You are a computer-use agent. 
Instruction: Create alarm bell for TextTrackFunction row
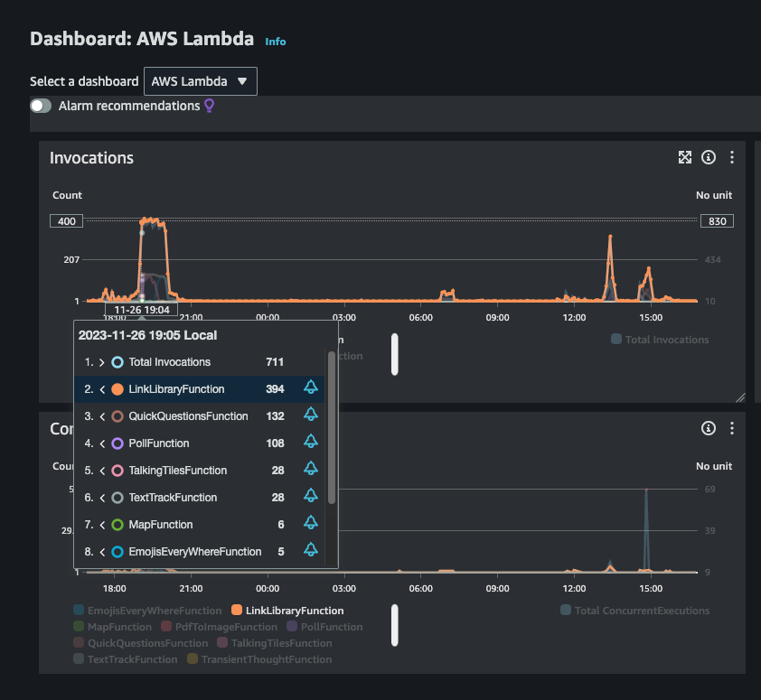(x=311, y=496)
